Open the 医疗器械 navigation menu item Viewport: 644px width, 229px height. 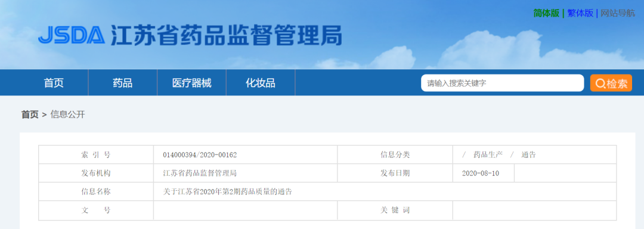click(x=192, y=83)
